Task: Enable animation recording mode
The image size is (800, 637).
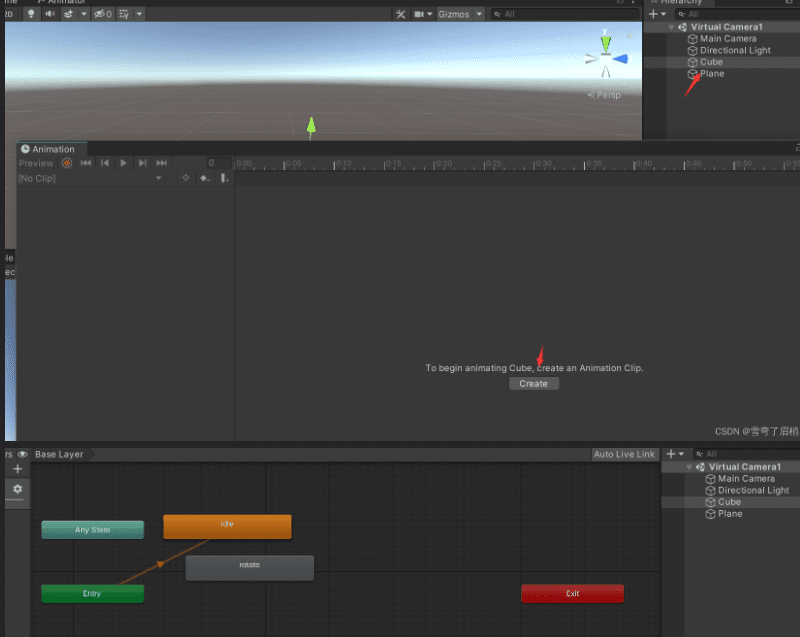Action: [x=67, y=163]
